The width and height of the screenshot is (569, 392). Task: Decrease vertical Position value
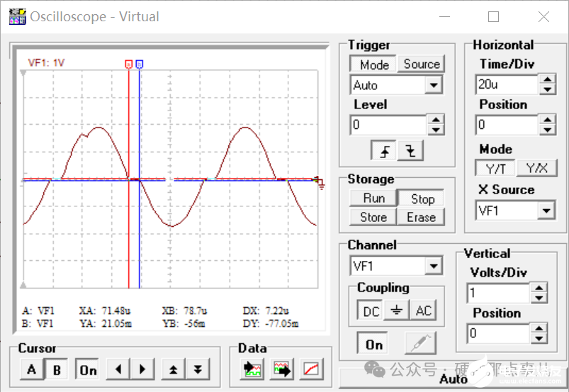(x=539, y=338)
